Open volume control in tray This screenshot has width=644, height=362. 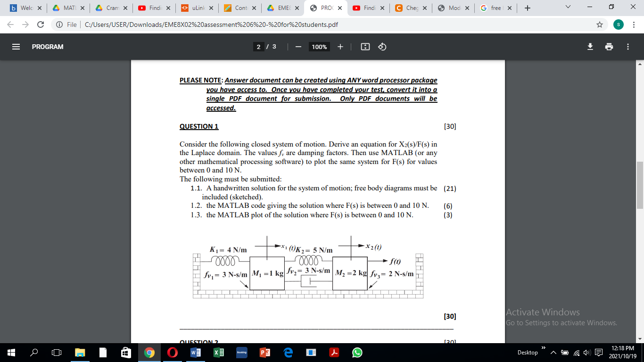coord(588,353)
